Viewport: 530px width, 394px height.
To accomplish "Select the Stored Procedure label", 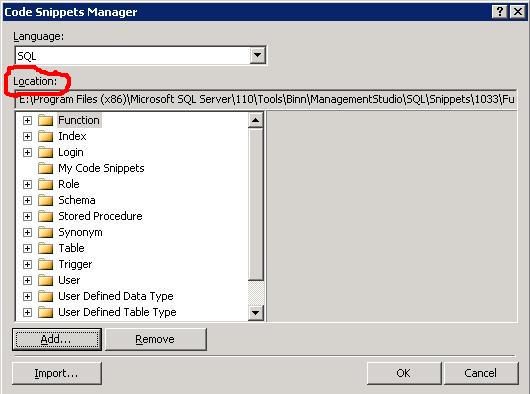I will tap(100, 216).
